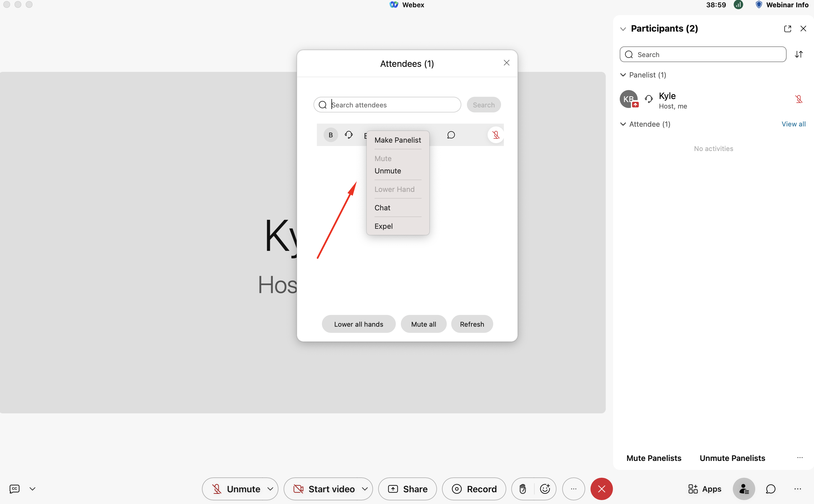The image size is (814, 504).
Task: Click the Search attendees input field
Action: click(394, 105)
